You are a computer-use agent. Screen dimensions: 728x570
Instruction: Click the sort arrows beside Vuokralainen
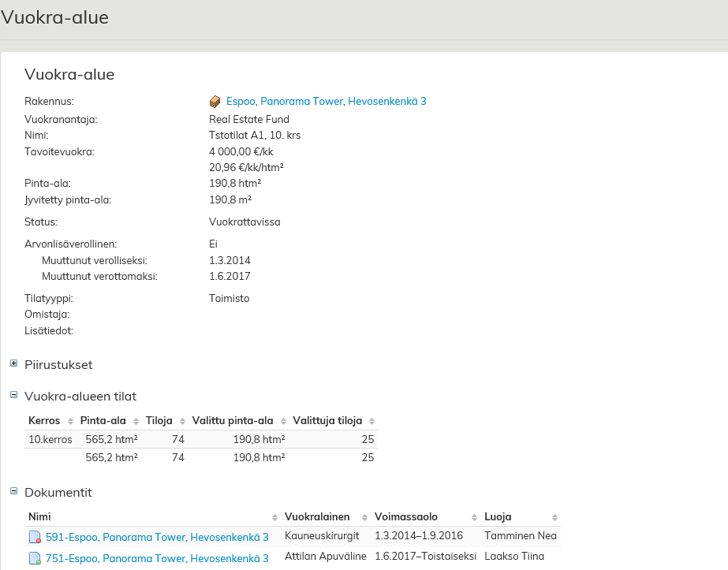[x=365, y=518]
